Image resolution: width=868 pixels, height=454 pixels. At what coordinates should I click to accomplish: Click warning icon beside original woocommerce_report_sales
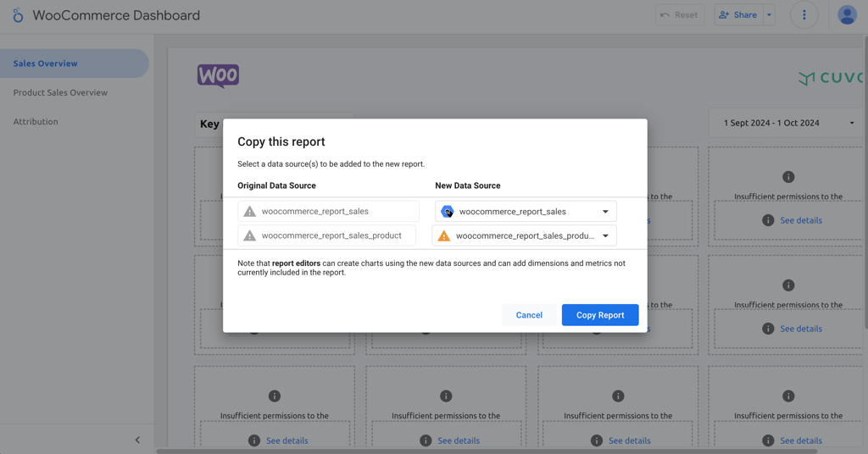coord(250,211)
